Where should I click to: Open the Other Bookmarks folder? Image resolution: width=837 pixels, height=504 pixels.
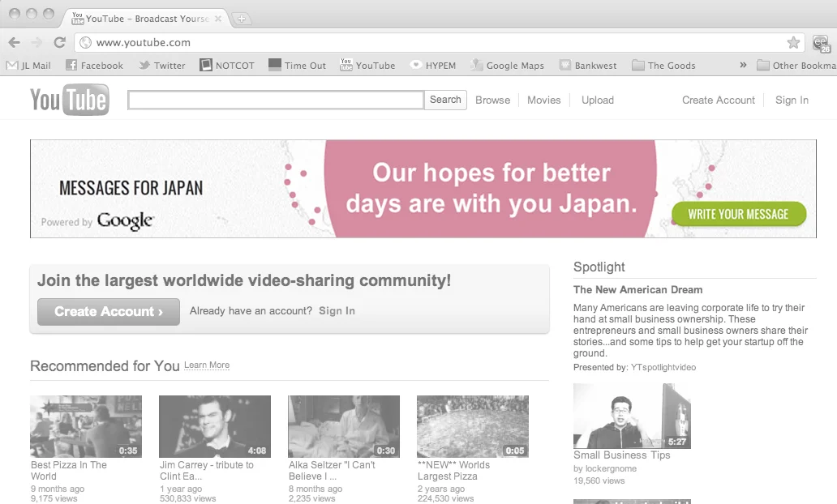[796, 66]
